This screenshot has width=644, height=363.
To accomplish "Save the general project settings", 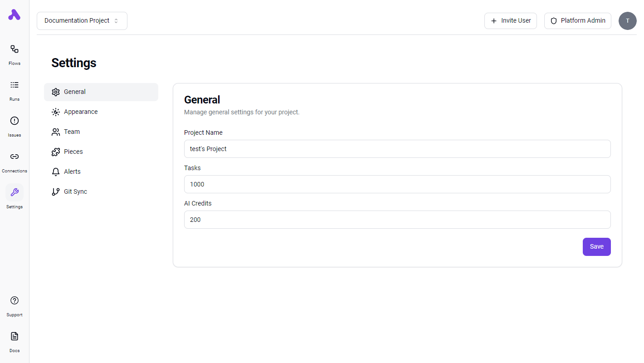I will click(x=596, y=246).
